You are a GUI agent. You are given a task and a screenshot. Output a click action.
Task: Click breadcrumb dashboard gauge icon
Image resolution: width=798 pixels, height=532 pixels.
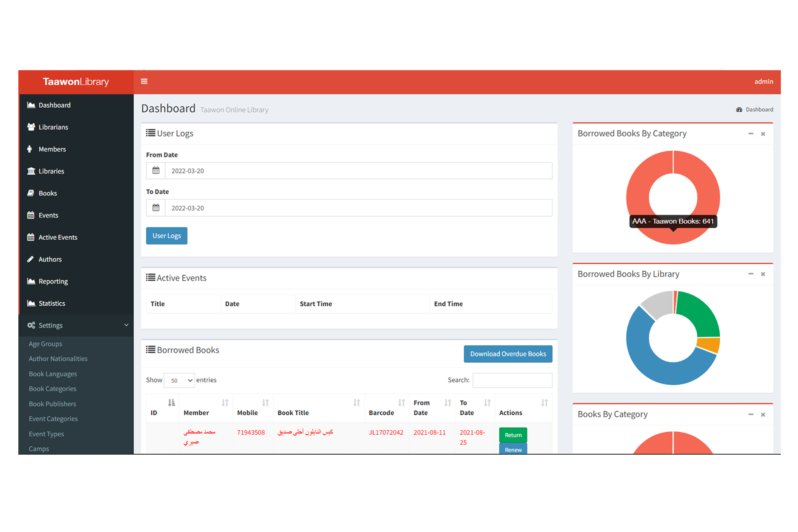click(739, 109)
